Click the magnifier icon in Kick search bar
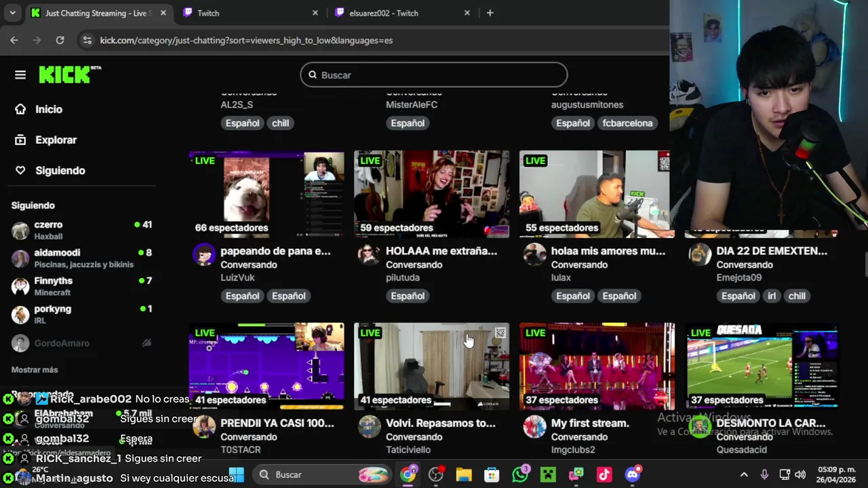Viewport: 868px width, 488px height. pyautogui.click(x=313, y=75)
